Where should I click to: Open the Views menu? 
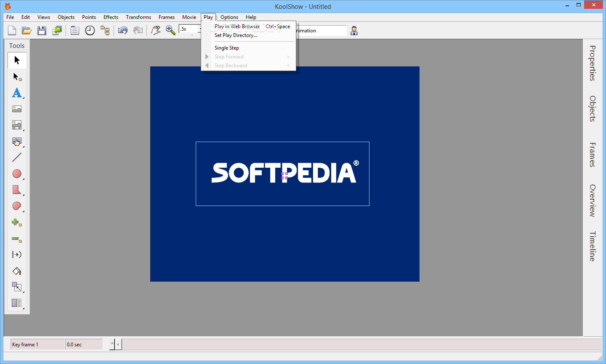tap(44, 17)
